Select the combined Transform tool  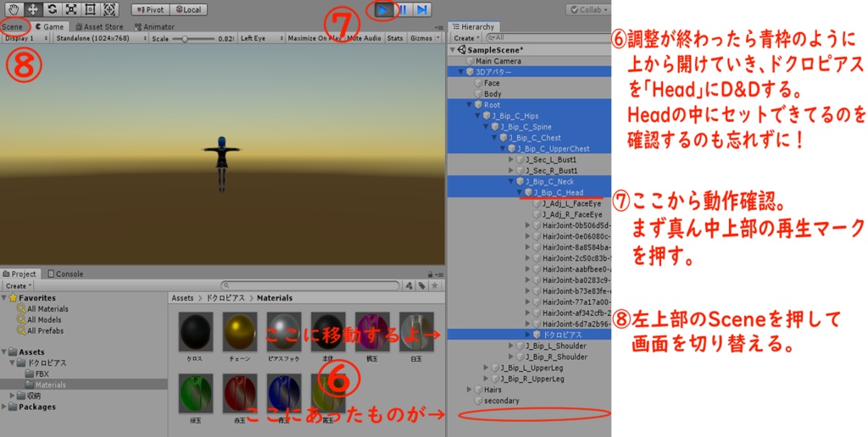[109, 8]
